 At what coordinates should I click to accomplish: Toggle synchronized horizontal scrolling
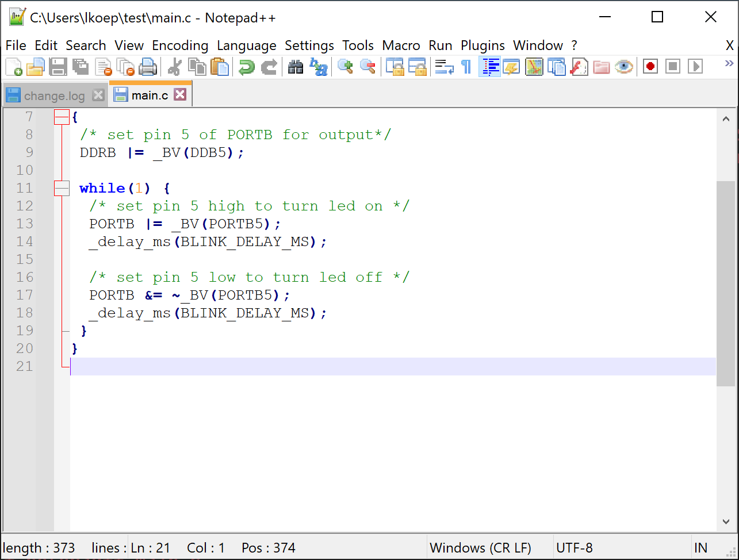coord(417,67)
